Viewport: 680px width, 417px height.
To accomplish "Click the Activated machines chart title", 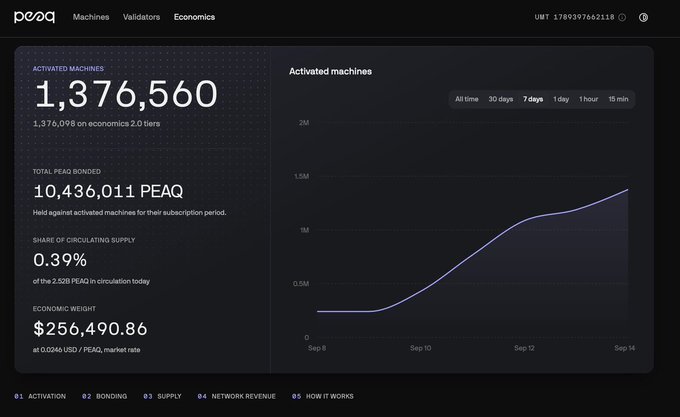I will [x=330, y=72].
